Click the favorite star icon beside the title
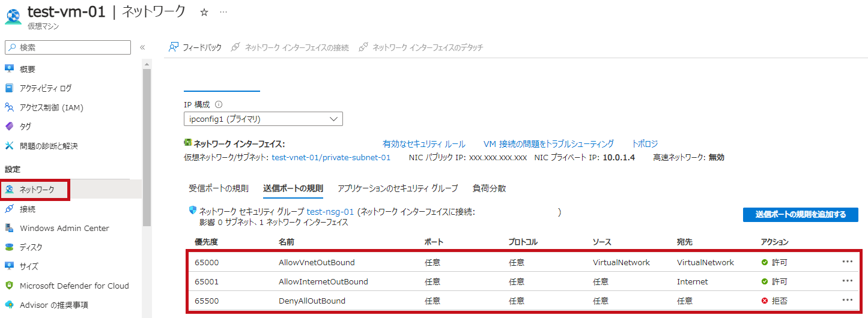Viewport: 868px width, 318px height. pos(204,12)
